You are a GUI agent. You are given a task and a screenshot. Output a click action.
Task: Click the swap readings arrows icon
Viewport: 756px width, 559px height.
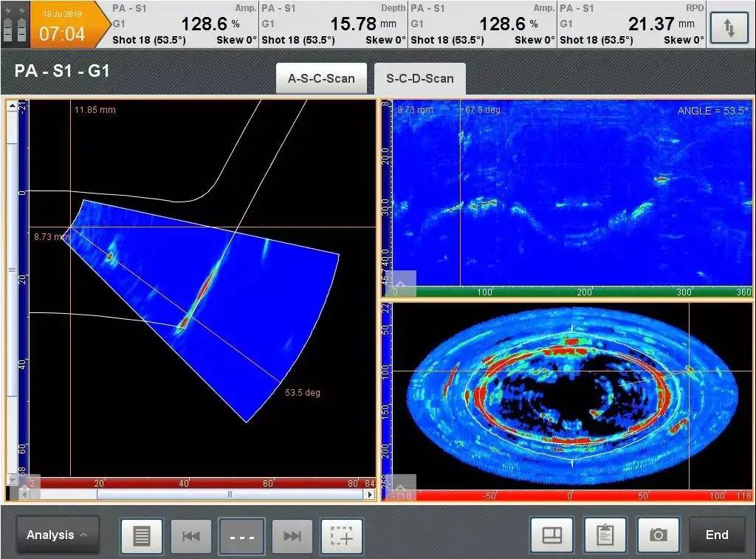729,28
